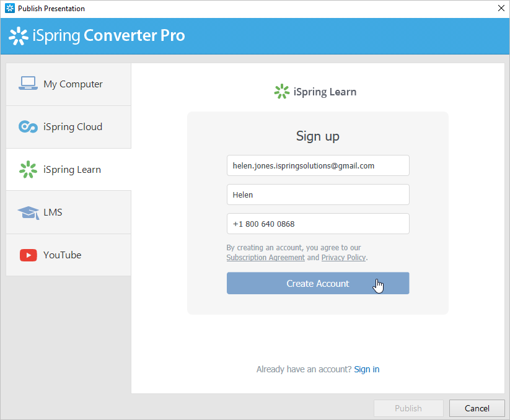Close the Publish Presentation window
Image resolution: width=510 pixels, height=420 pixels.
pos(501,8)
